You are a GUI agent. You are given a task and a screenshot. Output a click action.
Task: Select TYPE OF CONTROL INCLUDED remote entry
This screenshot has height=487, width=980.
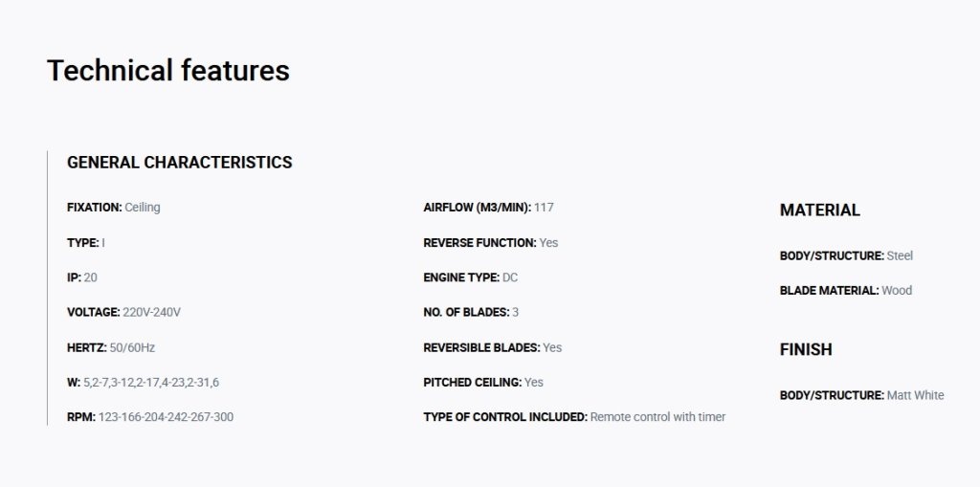pyautogui.click(x=574, y=417)
